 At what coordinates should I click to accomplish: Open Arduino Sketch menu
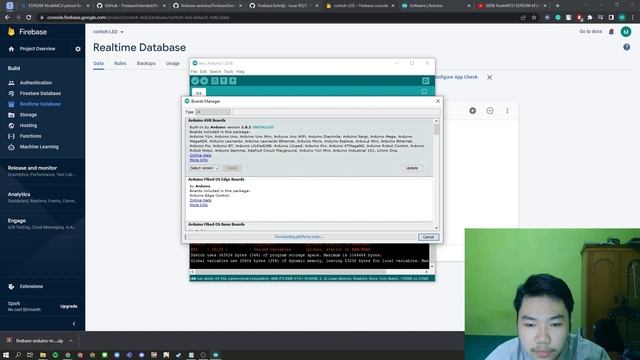215,71
